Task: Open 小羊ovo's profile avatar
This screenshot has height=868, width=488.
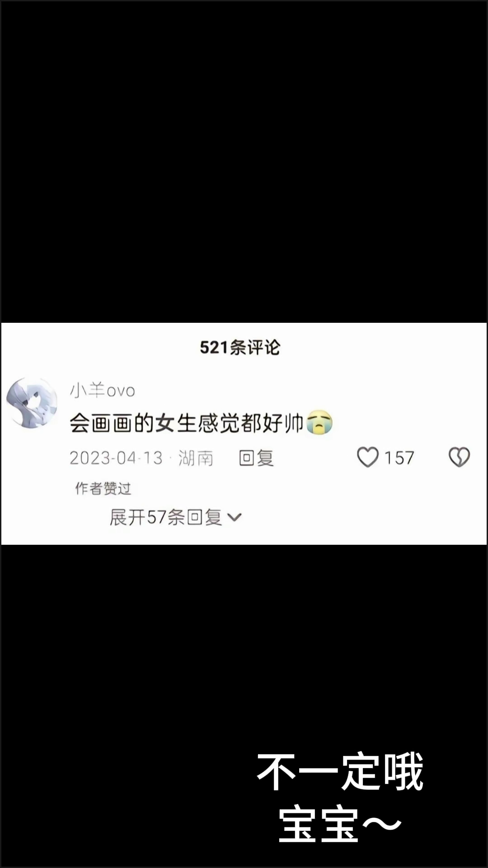Action: 32,402
